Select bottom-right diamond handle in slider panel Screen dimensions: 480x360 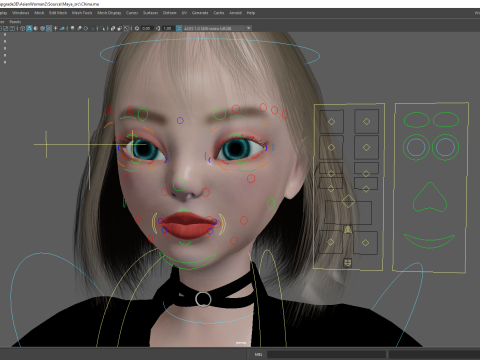pos(365,243)
